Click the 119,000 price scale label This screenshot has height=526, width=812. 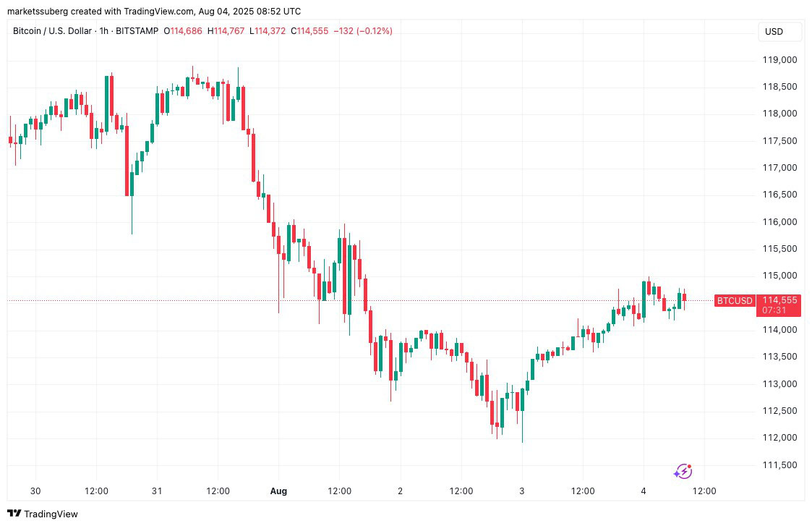click(x=779, y=59)
